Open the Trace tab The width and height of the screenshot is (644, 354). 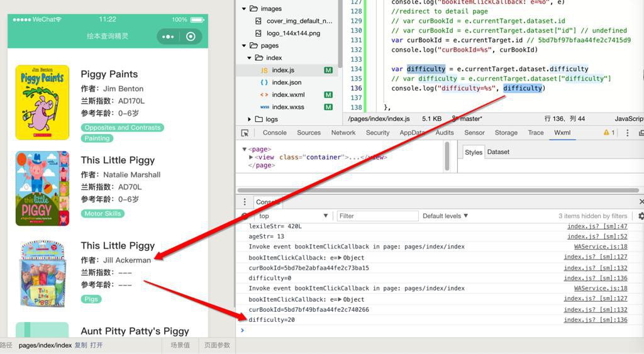tap(536, 133)
